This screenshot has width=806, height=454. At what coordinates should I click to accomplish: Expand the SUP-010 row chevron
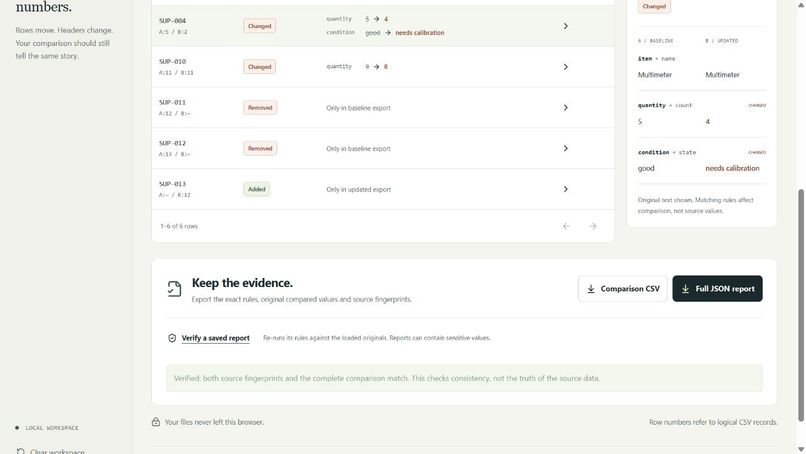click(565, 67)
